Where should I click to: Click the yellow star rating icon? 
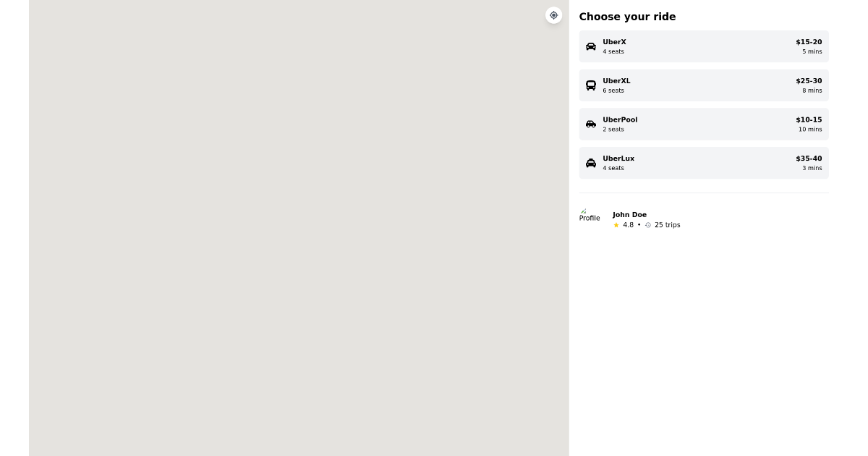[x=616, y=225]
